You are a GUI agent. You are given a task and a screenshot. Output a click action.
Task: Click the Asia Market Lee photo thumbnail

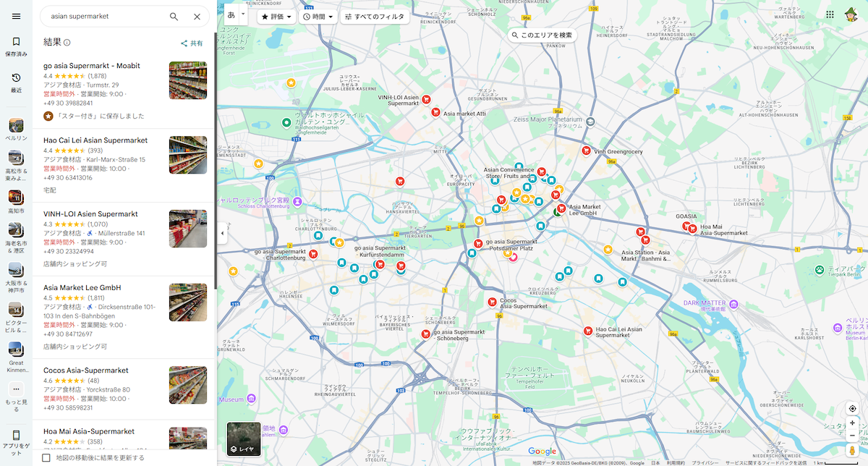point(188,302)
